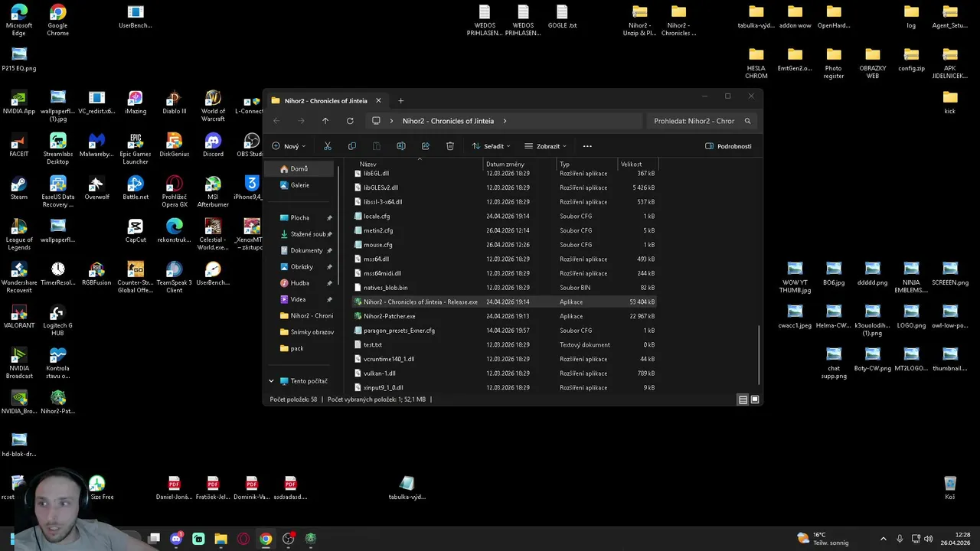Add a new Explorer tab with plus button
The width and height of the screenshot is (980, 551).
(x=400, y=101)
